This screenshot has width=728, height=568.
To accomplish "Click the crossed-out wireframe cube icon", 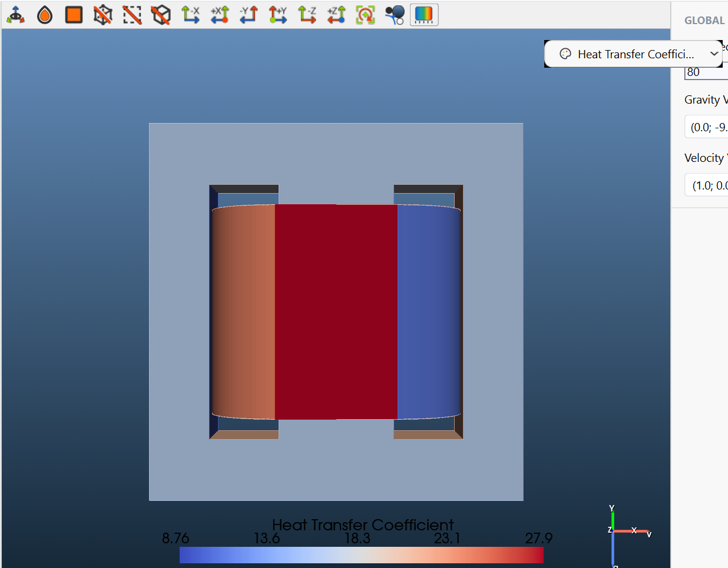I will 103,15.
